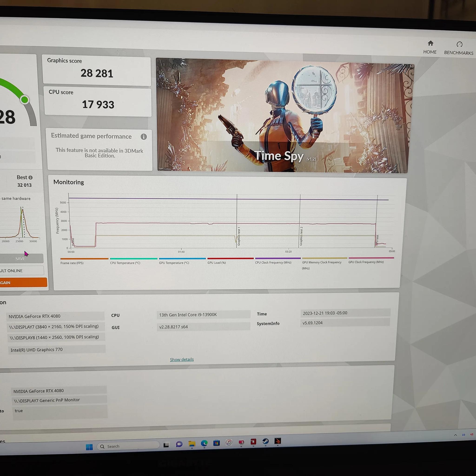
Task: Open the iTunes music icon in taskbar
Action: (229, 443)
